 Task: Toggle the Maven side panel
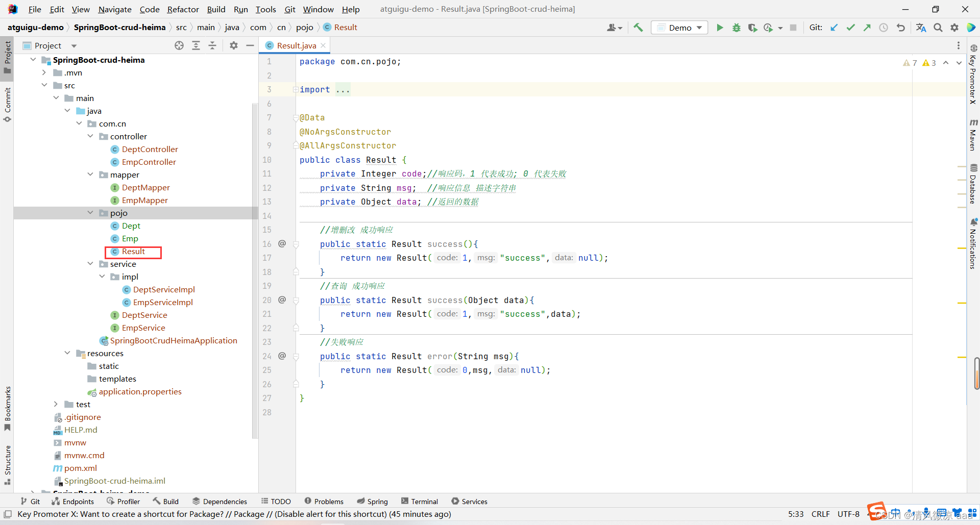[973, 135]
